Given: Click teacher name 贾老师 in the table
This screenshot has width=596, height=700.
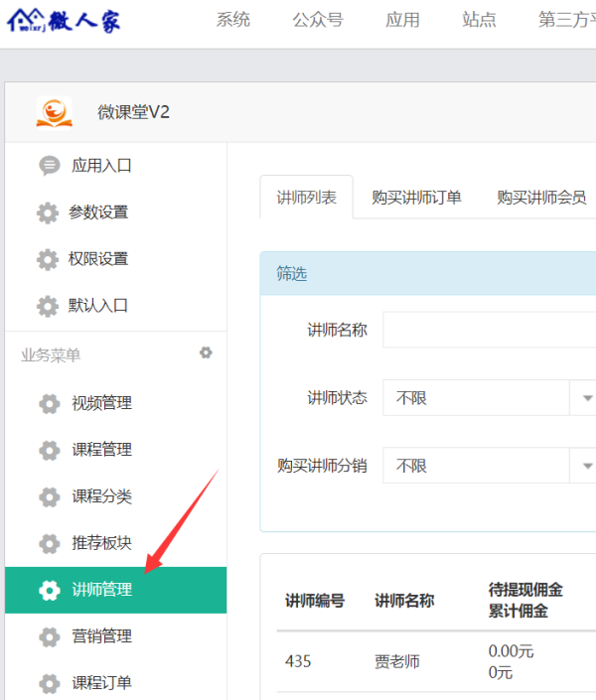Looking at the screenshot, I should 396,661.
